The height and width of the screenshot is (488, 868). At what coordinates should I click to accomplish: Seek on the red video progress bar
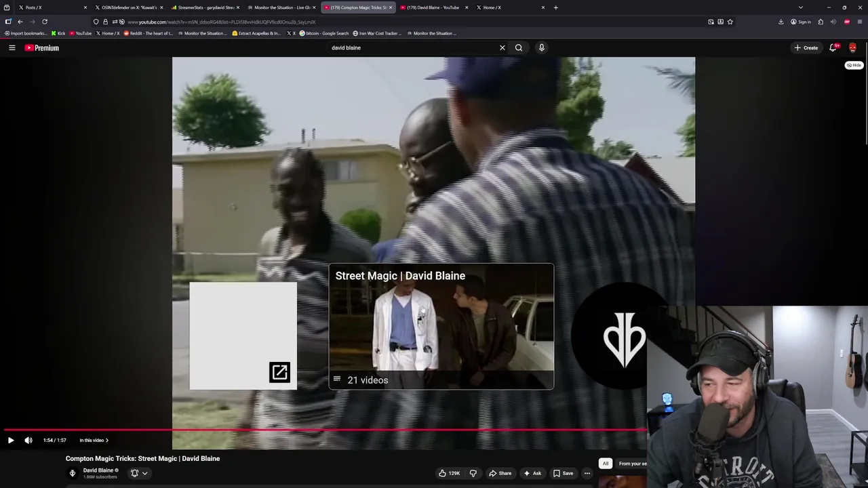(324, 430)
